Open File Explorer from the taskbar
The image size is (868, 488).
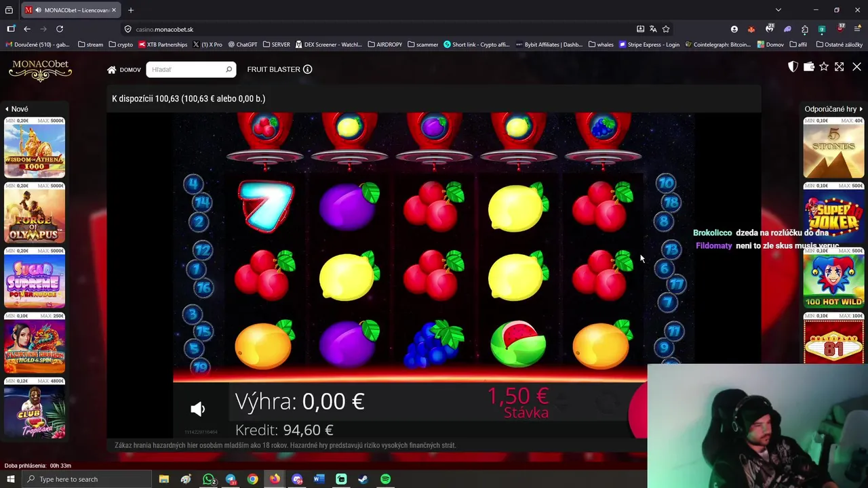164,479
